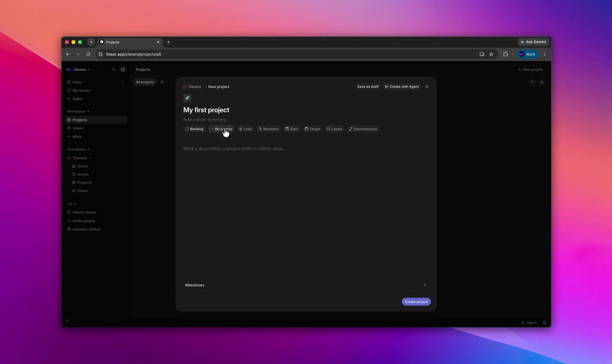Go back in browser
The height and width of the screenshot is (364, 612).
pos(68,54)
